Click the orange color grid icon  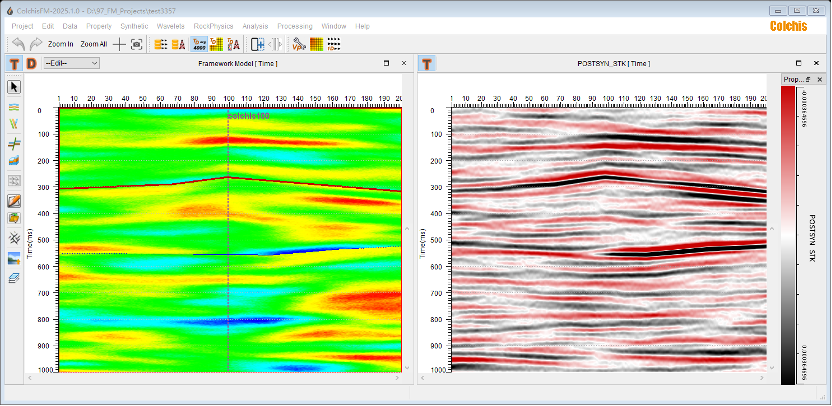(x=316, y=45)
